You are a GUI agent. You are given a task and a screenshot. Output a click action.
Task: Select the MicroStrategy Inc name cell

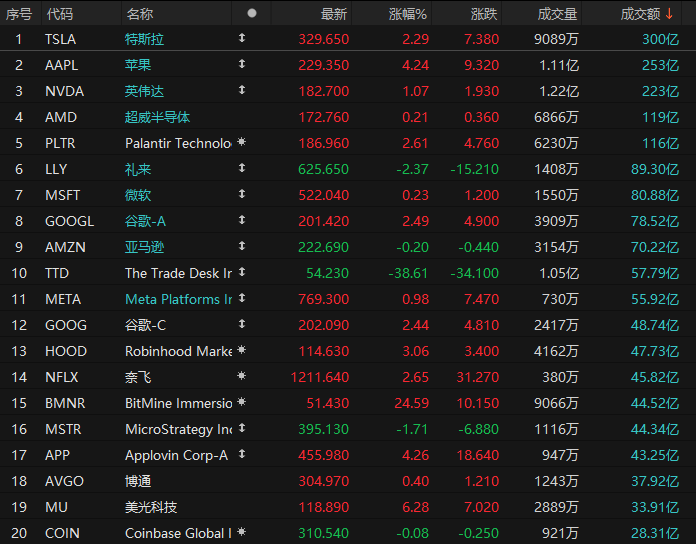pyautogui.click(x=178, y=429)
